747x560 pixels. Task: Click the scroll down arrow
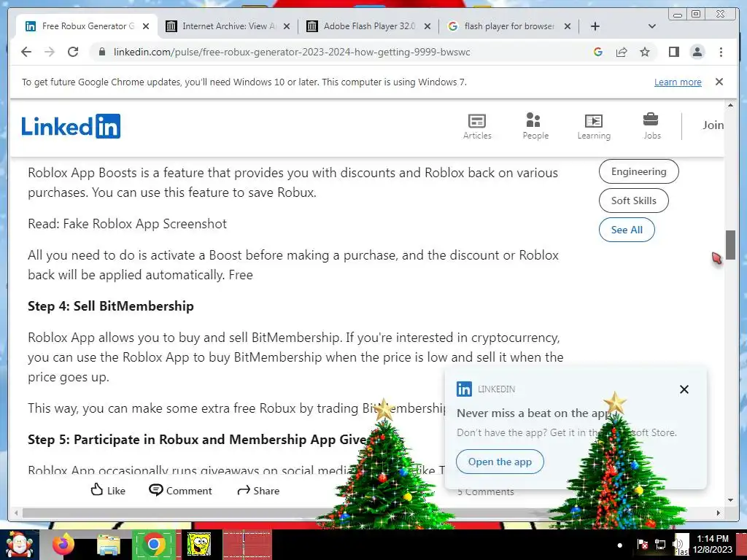tap(730, 500)
